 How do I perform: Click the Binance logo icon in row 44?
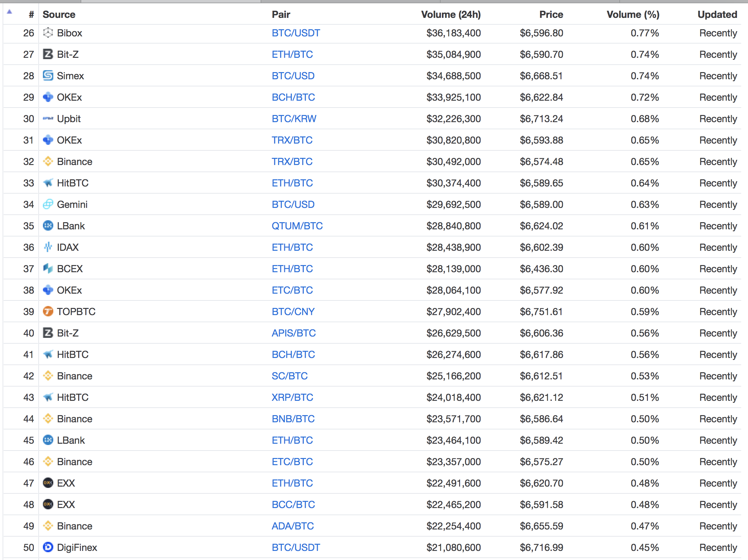(x=48, y=419)
